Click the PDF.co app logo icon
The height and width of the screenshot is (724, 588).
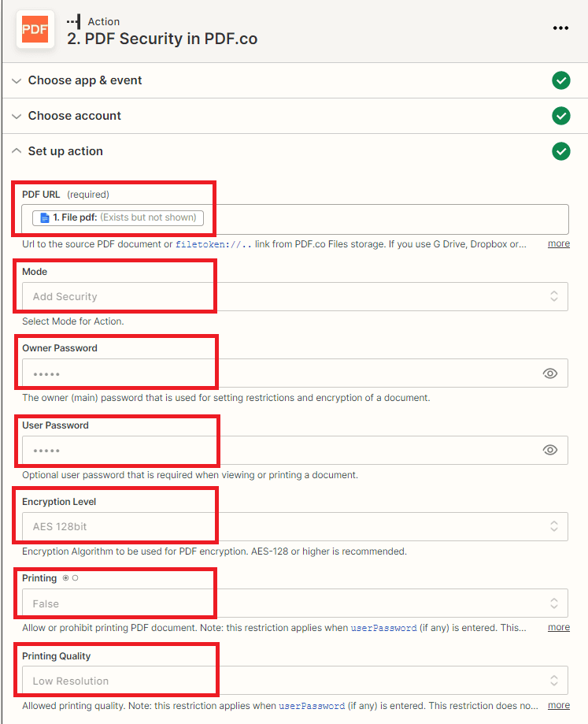(x=34, y=28)
